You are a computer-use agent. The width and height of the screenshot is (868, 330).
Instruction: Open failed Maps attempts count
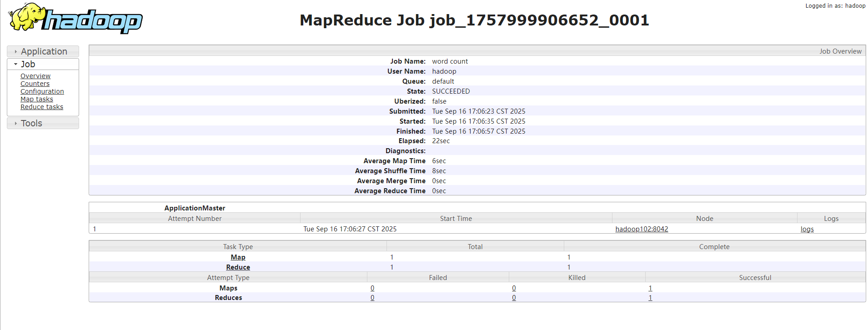coord(372,288)
